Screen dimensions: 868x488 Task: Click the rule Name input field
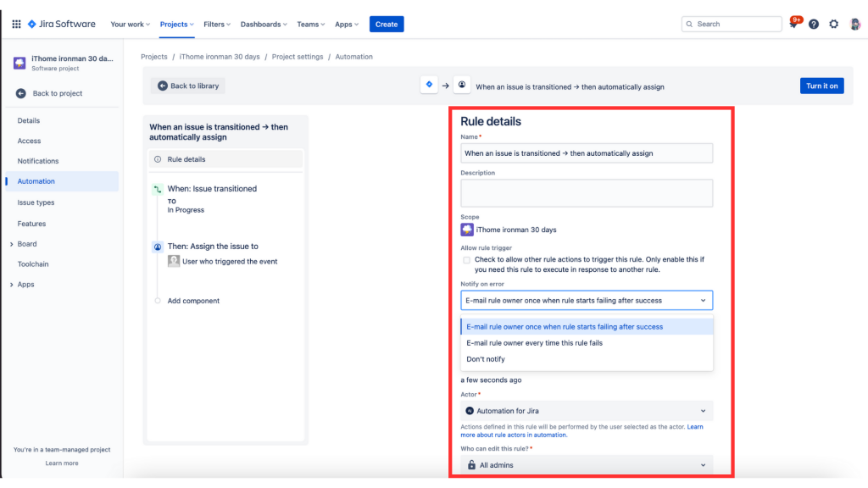pos(587,153)
